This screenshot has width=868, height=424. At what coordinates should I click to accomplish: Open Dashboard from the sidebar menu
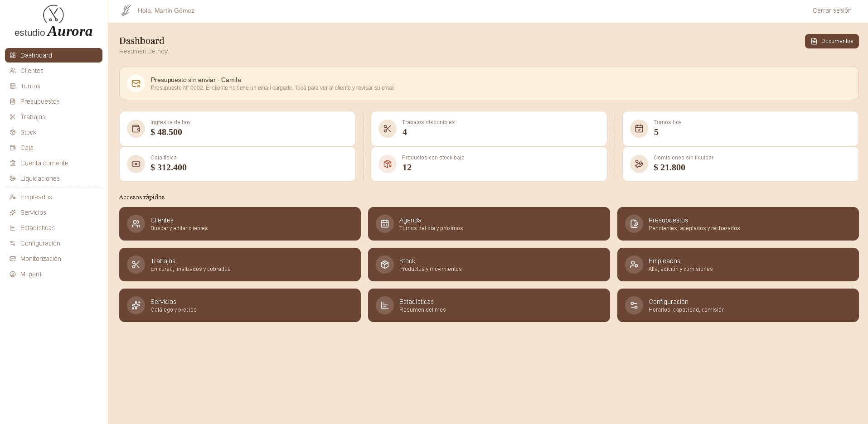pyautogui.click(x=53, y=55)
